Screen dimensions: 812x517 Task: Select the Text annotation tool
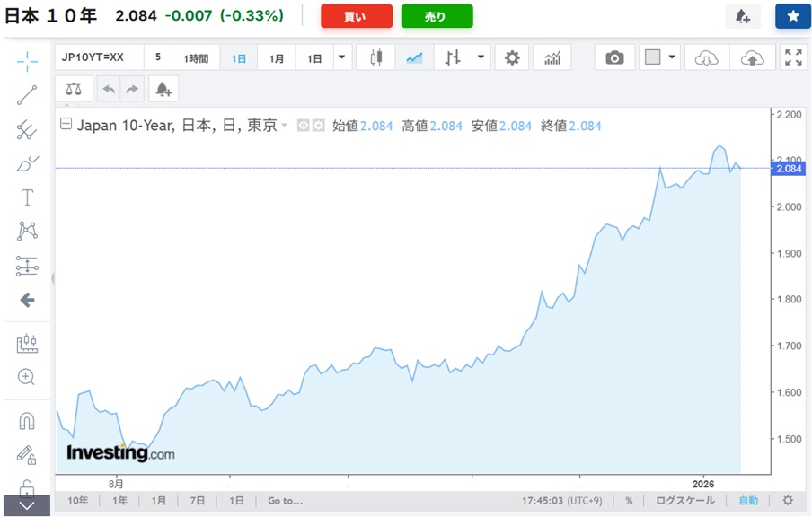pos(27,197)
